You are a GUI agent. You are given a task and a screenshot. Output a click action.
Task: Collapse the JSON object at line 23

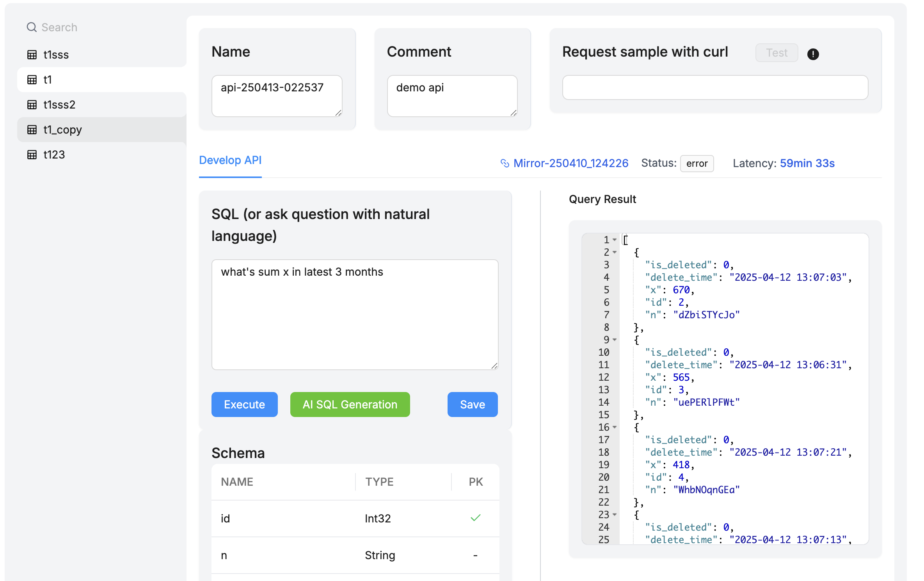tap(615, 515)
